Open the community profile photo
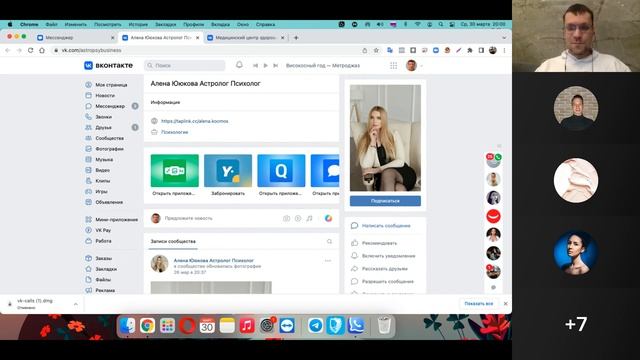This screenshot has height=360, width=640. [385, 138]
